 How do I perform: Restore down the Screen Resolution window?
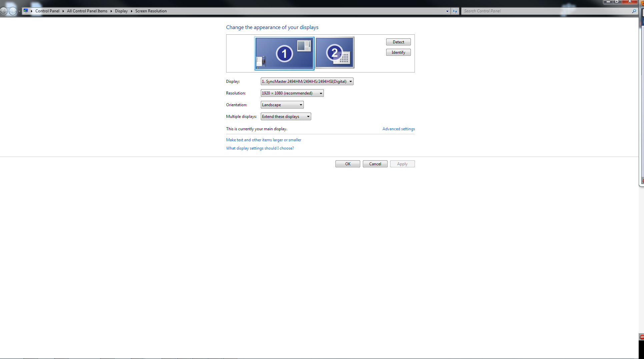tap(617, 2)
